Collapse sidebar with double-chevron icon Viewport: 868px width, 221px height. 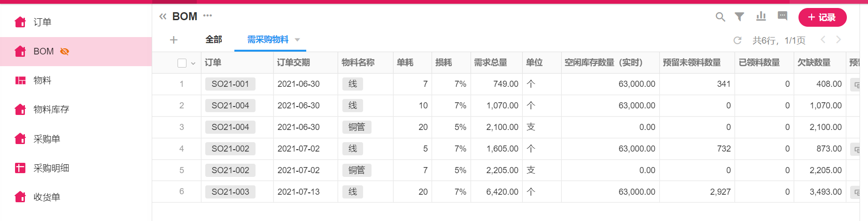pos(163,16)
